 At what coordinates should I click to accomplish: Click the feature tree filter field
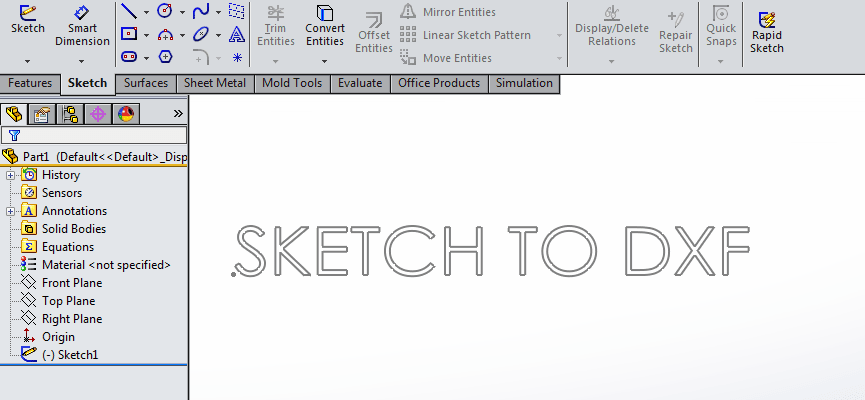[100, 134]
